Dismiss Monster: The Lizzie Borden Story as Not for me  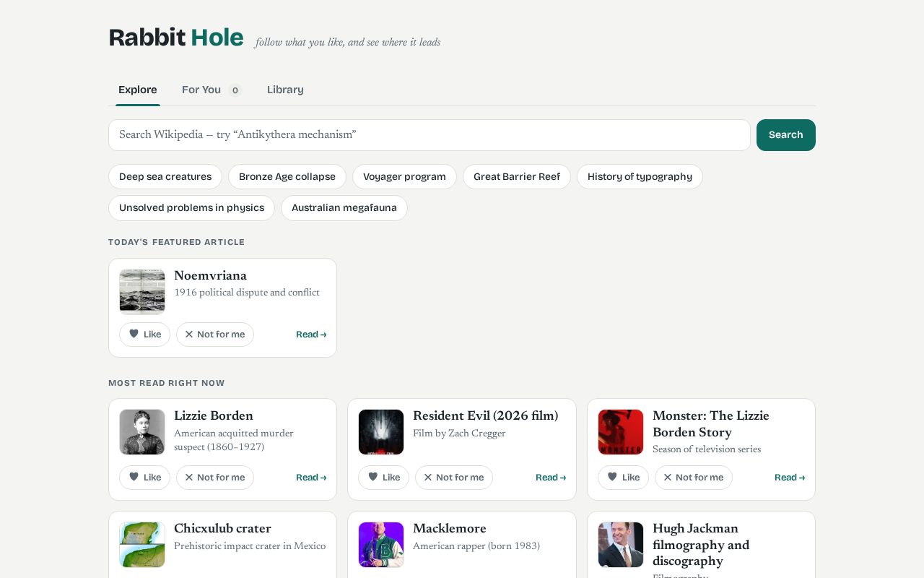pyautogui.click(x=694, y=478)
